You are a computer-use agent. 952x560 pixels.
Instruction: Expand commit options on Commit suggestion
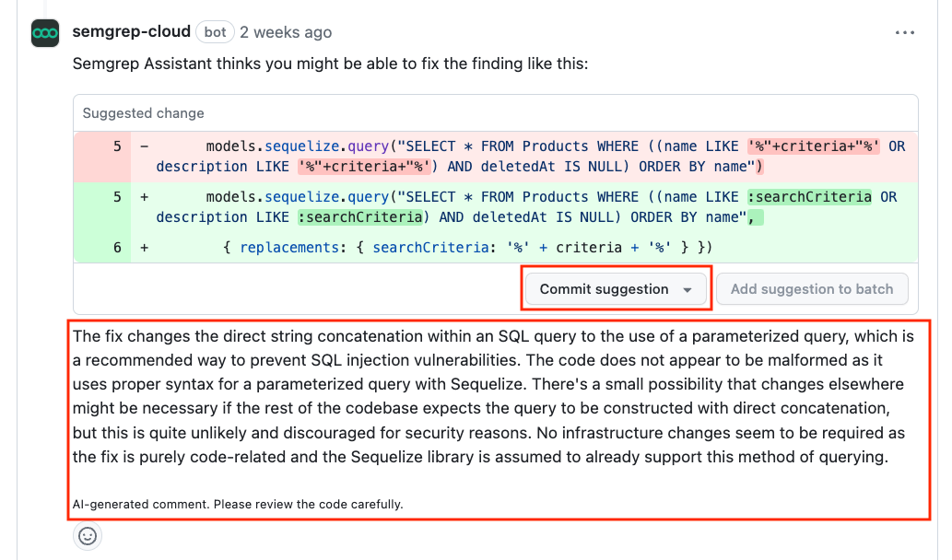pyautogui.click(x=688, y=288)
